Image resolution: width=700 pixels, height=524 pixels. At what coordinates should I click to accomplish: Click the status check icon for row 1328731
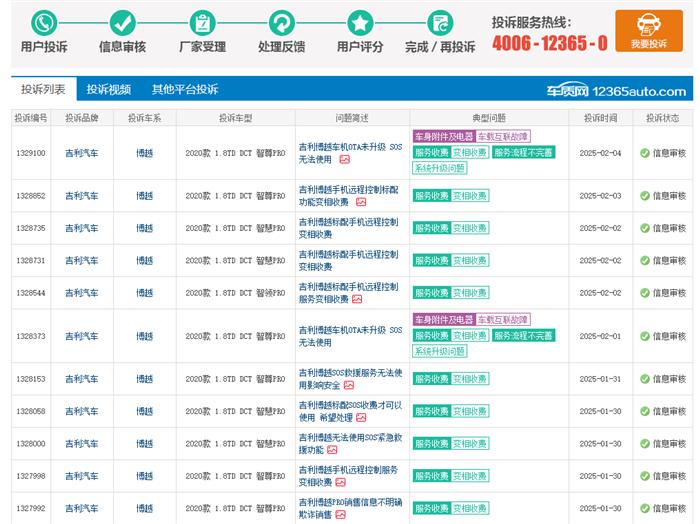645,260
